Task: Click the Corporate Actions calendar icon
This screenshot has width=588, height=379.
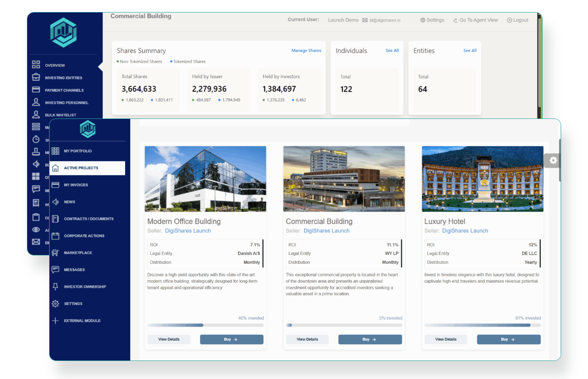Action: point(56,236)
